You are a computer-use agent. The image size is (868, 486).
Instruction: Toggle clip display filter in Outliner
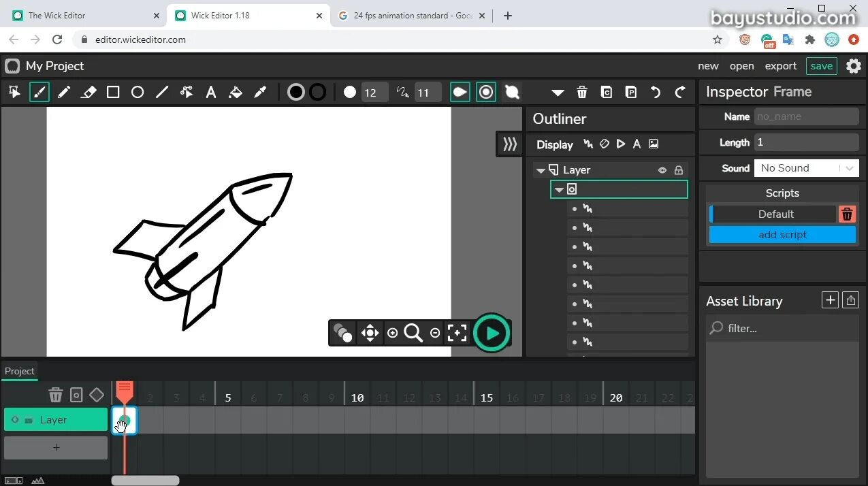[621, 144]
